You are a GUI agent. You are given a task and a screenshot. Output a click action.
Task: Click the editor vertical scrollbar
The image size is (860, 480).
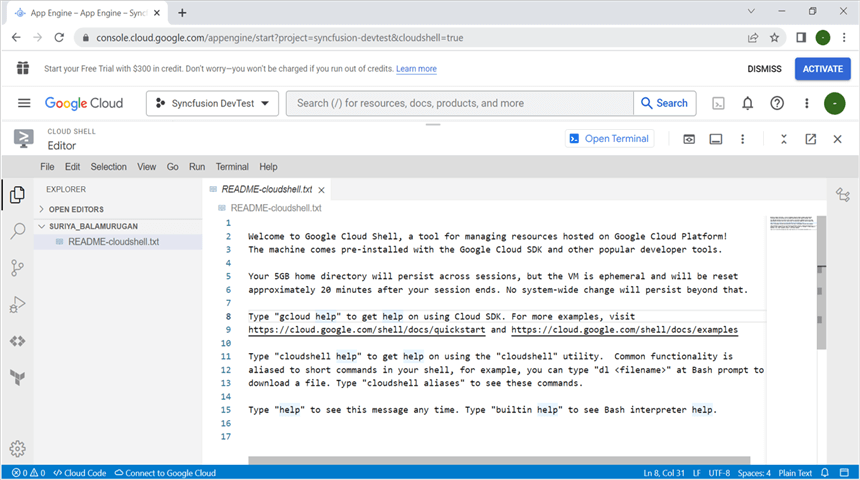tap(821, 283)
